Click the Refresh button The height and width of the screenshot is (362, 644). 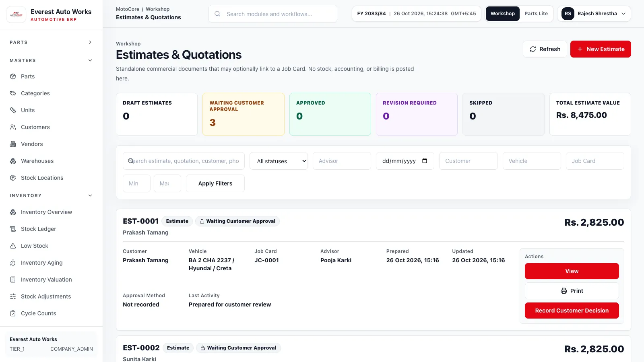[545, 49]
